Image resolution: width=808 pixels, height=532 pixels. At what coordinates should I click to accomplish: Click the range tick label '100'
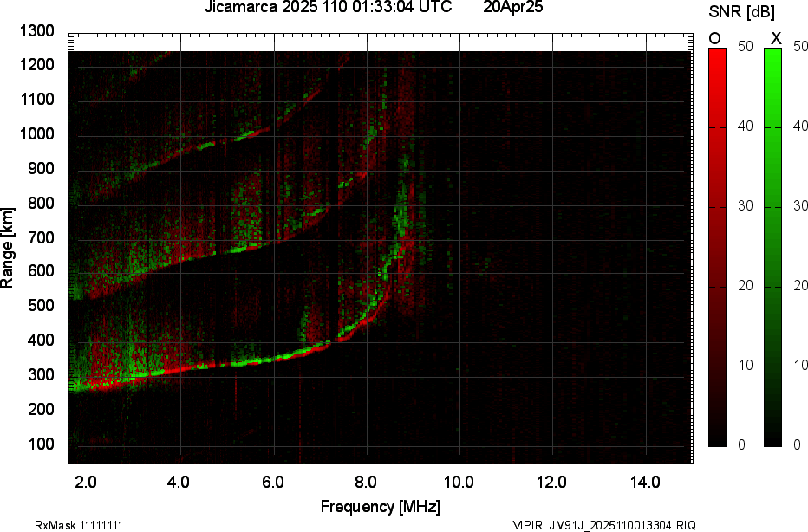click(41, 444)
